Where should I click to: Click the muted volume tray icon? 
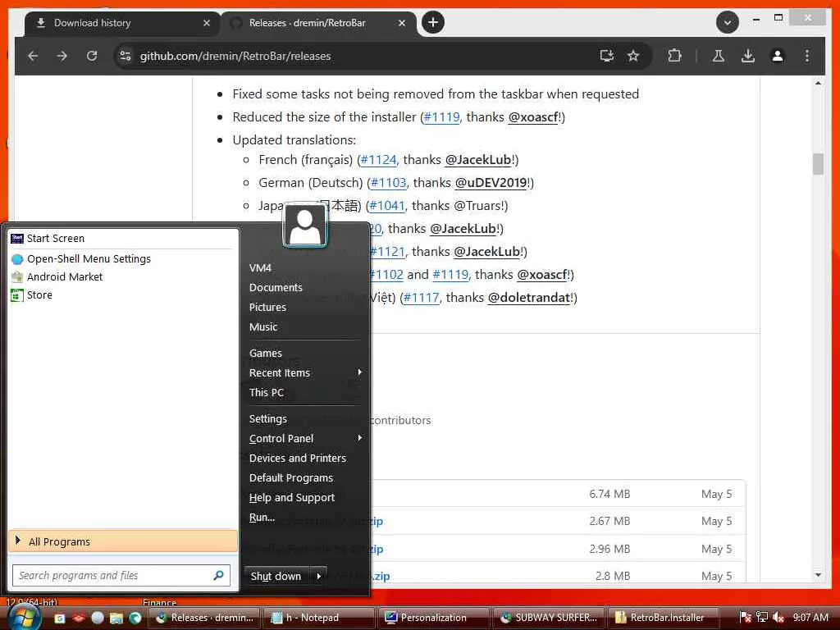point(778,617)
